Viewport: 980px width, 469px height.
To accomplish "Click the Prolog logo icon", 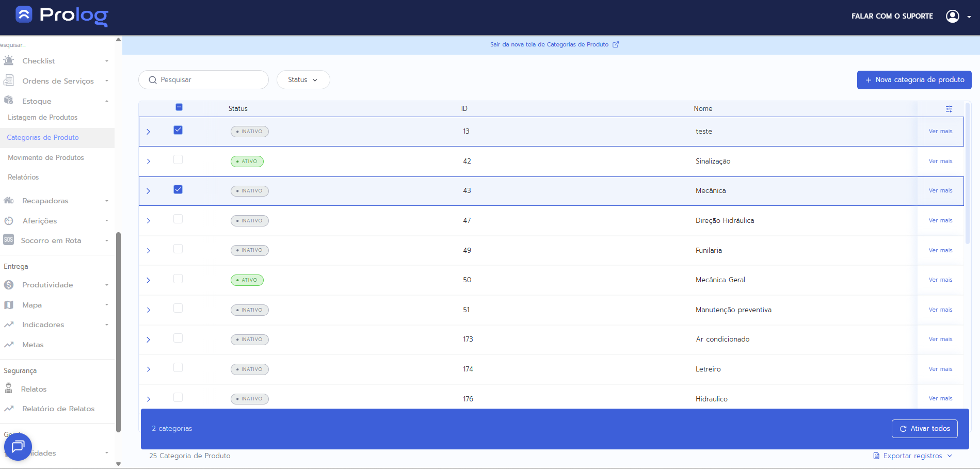I will [24, 14].
